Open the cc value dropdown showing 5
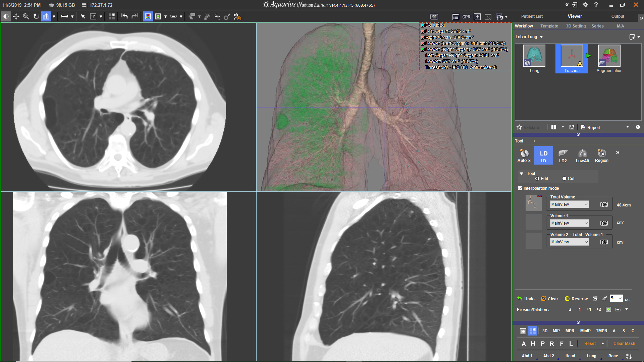The image size is (644, 362). pyautogui.click(x=616, y=298)
